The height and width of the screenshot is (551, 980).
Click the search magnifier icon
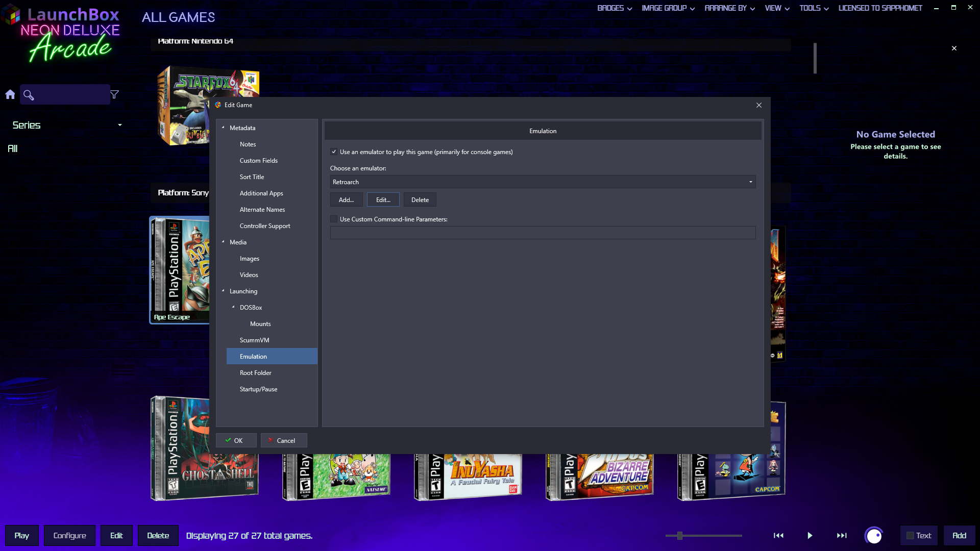coord(29,95)
